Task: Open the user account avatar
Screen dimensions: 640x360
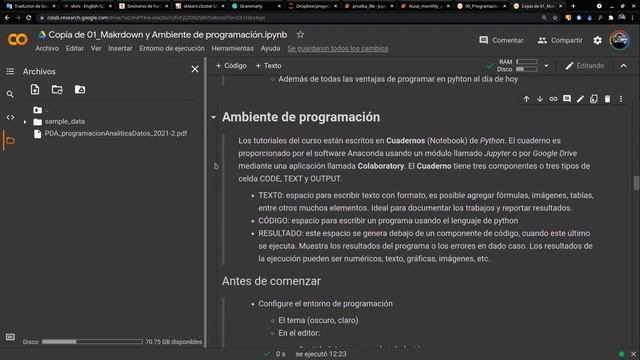Action: pos(619,40)
